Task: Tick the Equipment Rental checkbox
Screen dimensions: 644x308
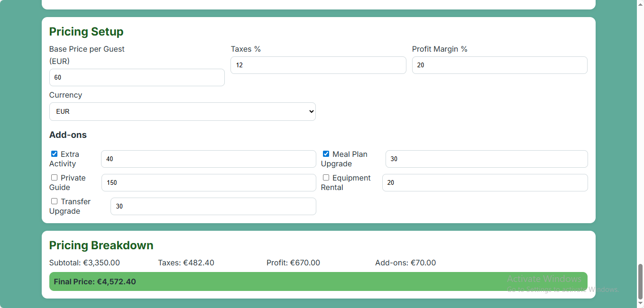Action: (x=326, y=178)
